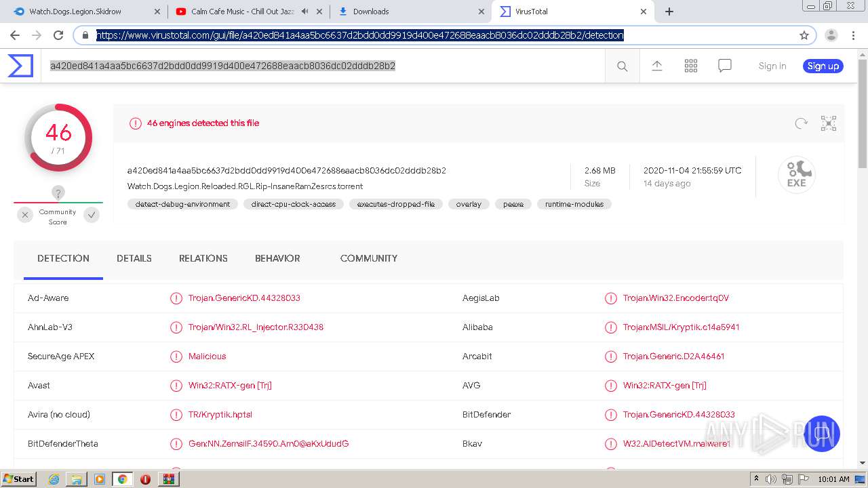Click the reanalyze refresh icon
The width and height of the screenshot is (868, 488).
[x=801, y=123]
